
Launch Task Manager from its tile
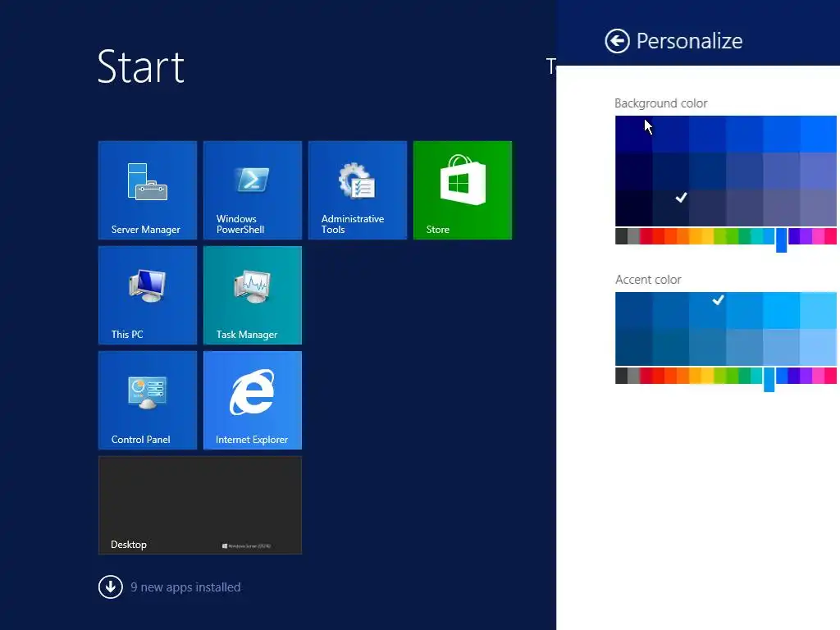253,295
